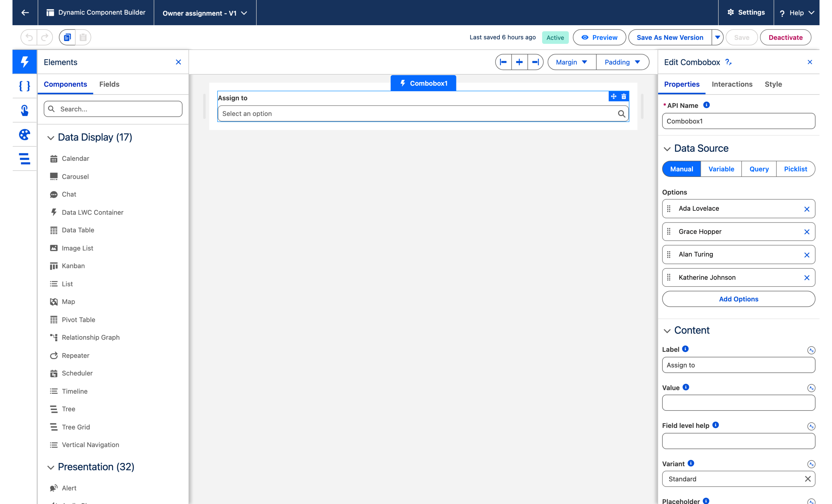
Task: Open Save As New Version arrow menu
Action: [717, 37]
